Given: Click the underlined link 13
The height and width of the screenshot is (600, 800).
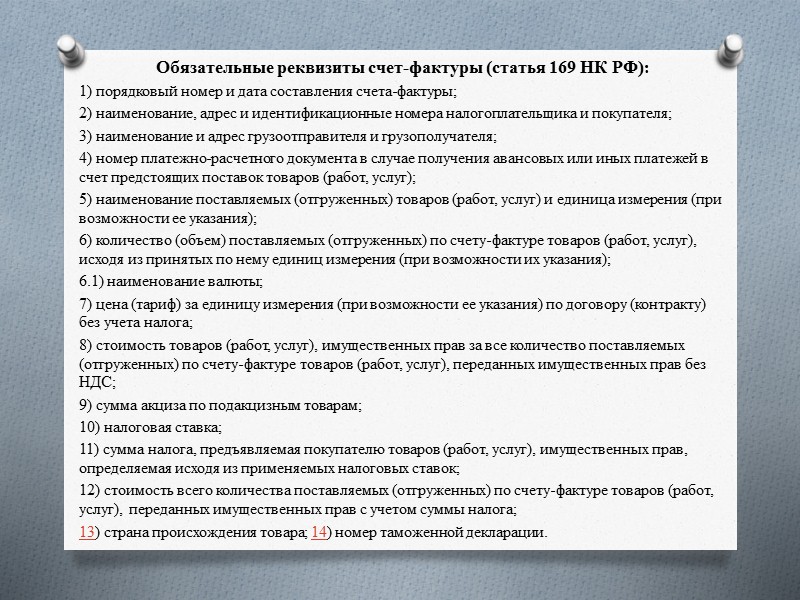Looking at the screenshot, I should (x=86, y=533).
